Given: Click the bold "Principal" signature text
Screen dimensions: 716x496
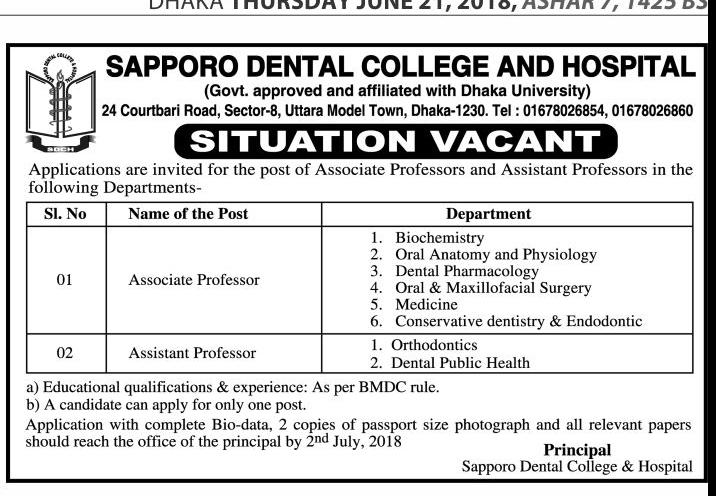Looking at the screenshot, I should click(x=577, y=450).
